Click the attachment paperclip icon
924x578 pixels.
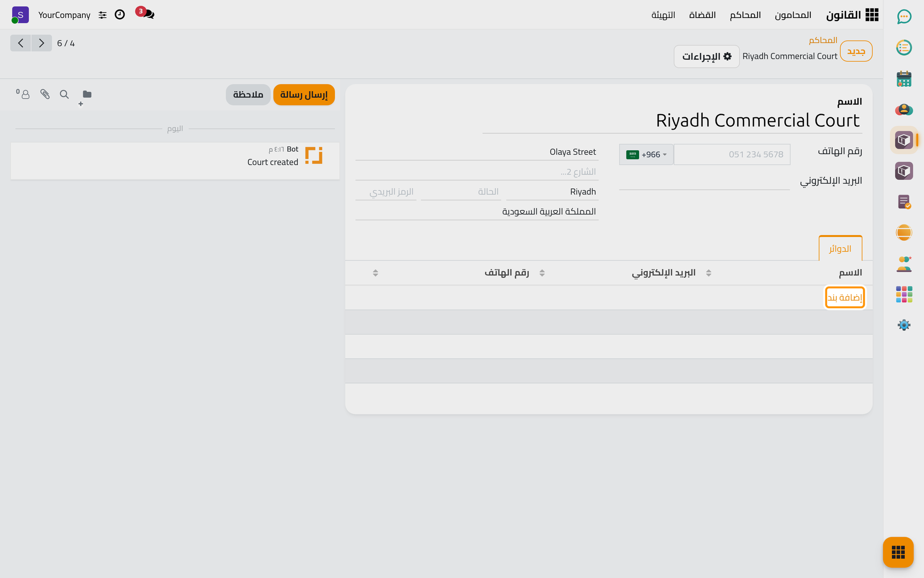[x=45, y=94]
